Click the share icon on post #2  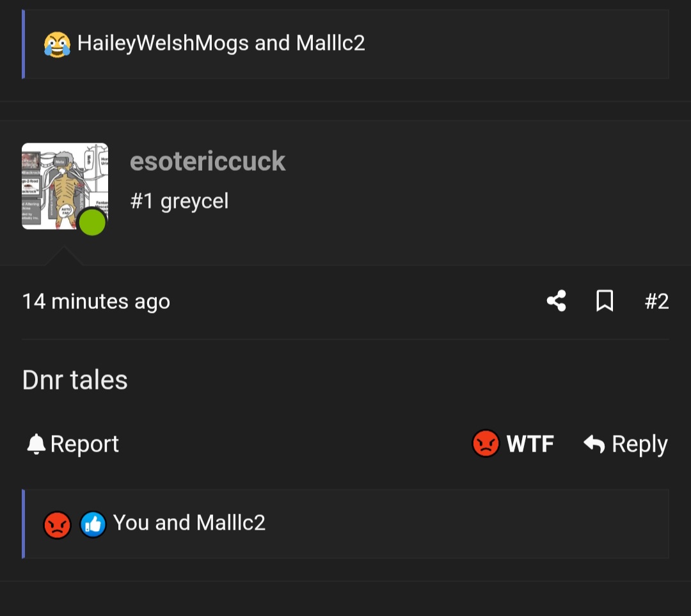coord(555,301)
